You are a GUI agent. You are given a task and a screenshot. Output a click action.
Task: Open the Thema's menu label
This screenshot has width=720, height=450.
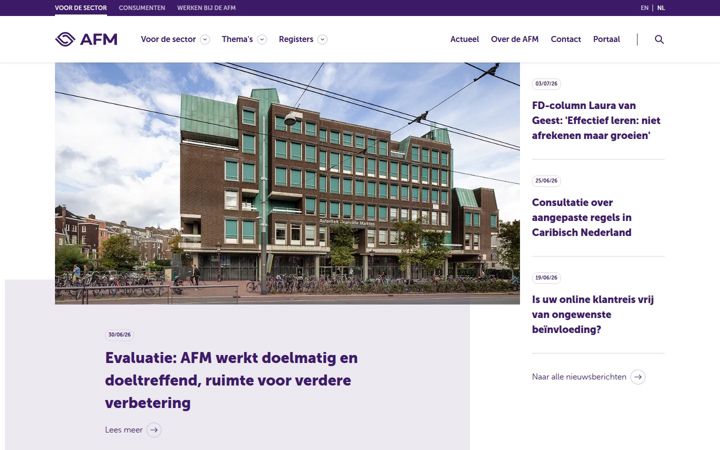click(237, 39)
